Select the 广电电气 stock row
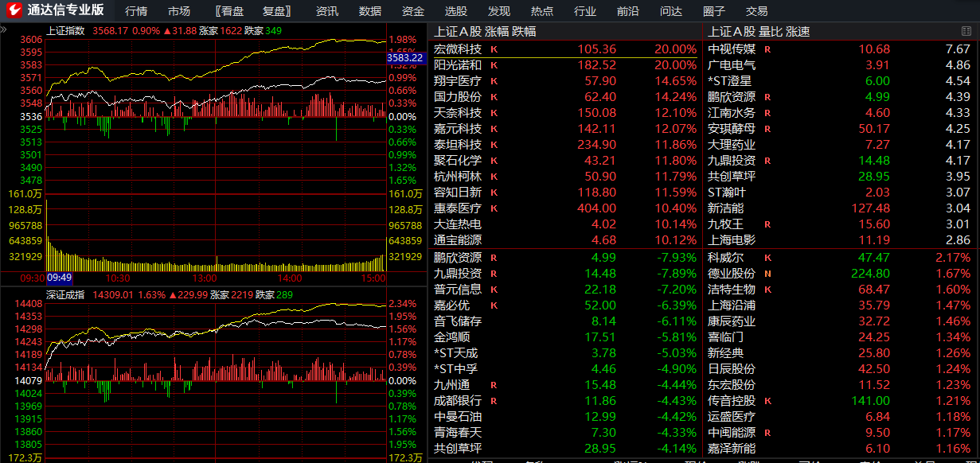The width and height of the screenshot is (980, 463). click(x=841, y=65)
